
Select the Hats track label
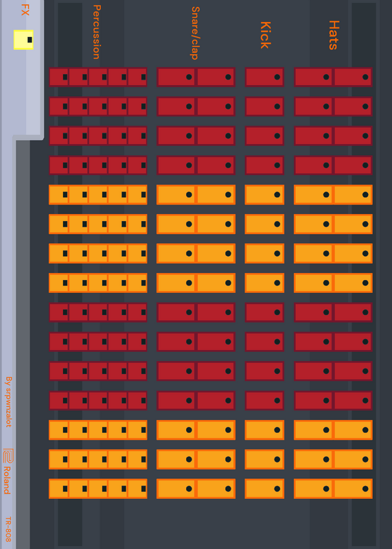click(334, 35)
